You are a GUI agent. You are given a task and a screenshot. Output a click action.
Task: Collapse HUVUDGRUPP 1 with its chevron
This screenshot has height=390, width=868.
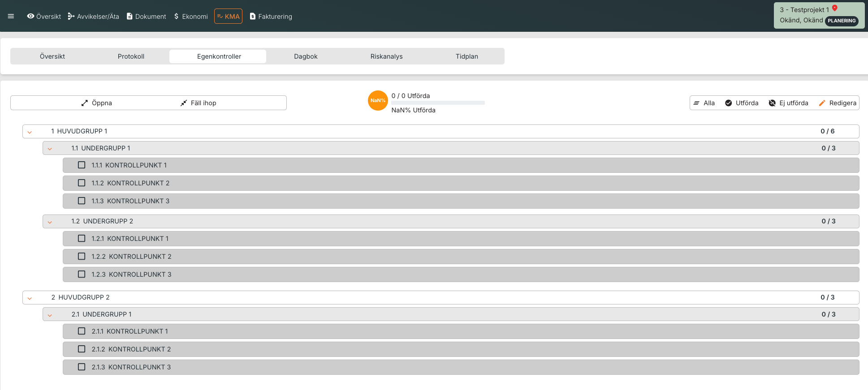[30, 132]
